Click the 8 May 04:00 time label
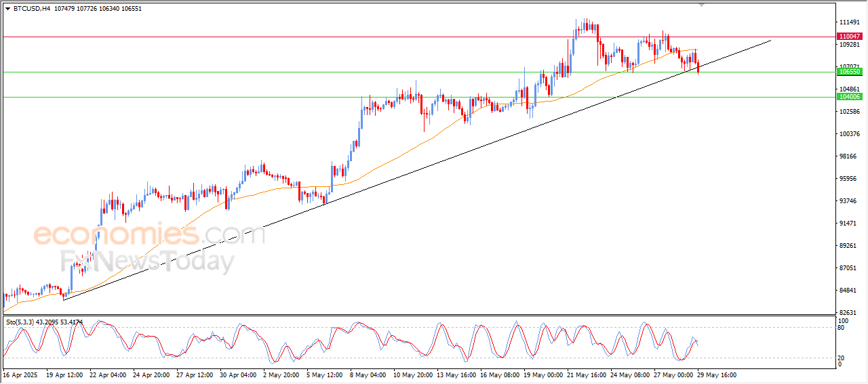Image resolution: width=868 pixels, height=384 pixels. pos(368,375)
